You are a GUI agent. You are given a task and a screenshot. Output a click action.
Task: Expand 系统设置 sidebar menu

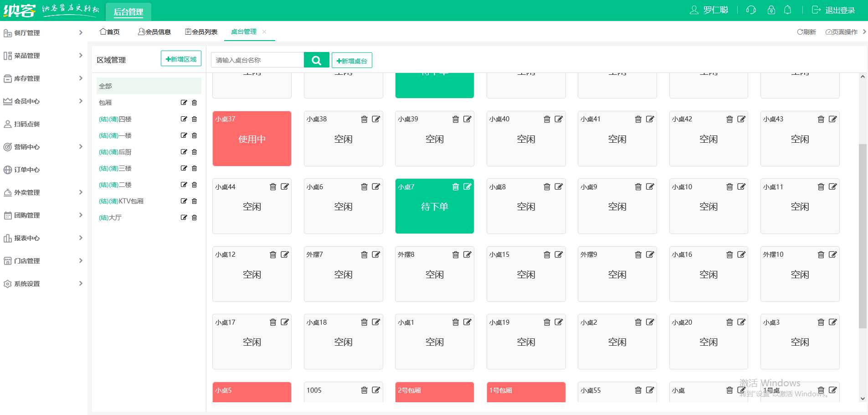44,284
